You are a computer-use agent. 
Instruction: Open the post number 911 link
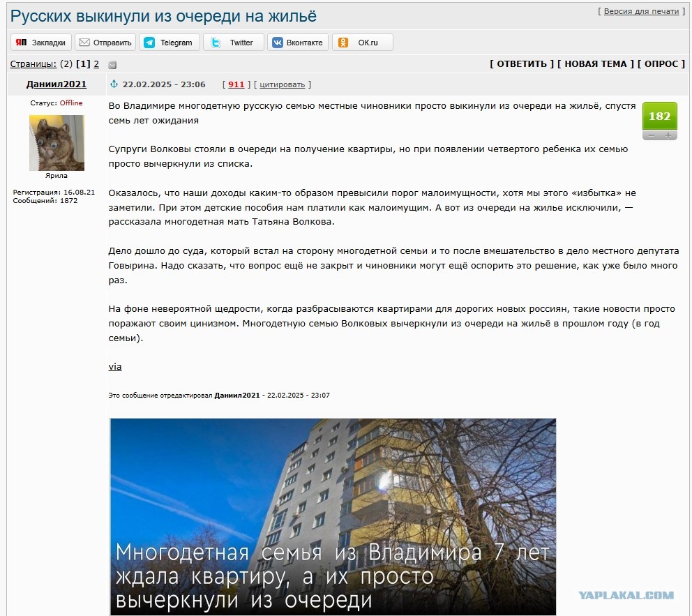(x=236, y=84)
